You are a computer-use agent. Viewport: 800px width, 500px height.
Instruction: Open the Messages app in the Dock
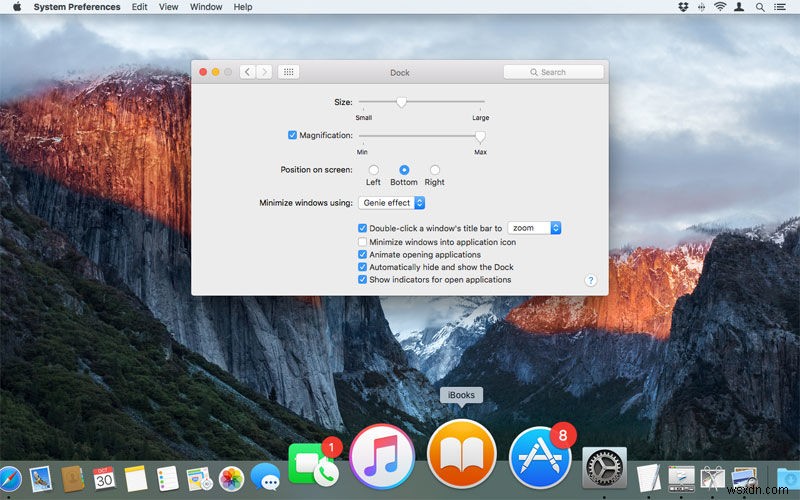265,477
